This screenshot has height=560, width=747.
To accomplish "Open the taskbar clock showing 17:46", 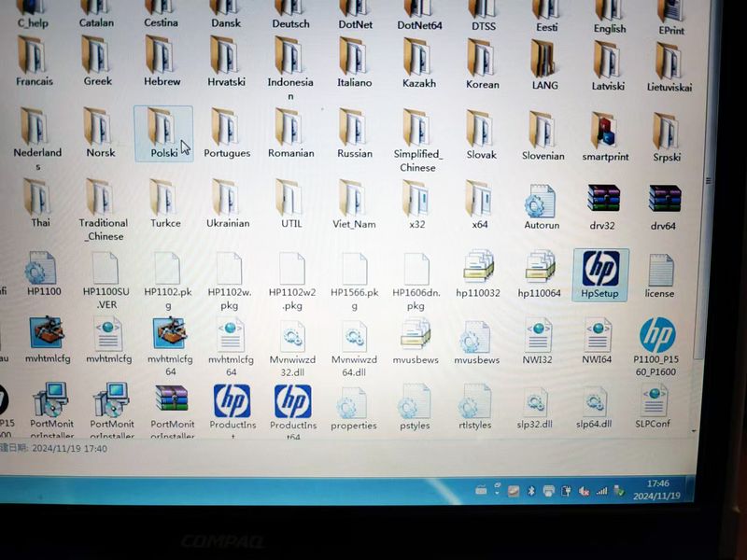I will coord(658,490).
